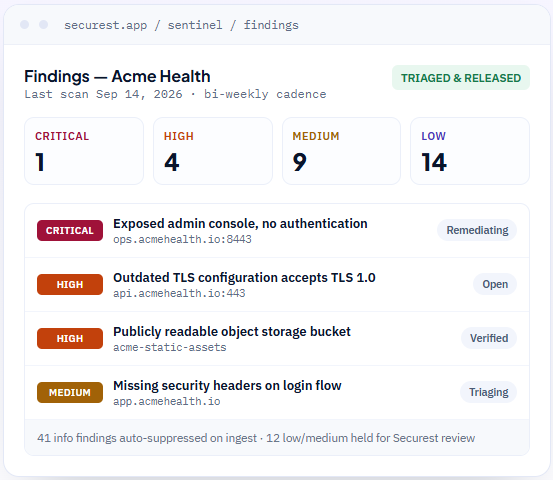Open the Critical findings summary card
553x480 pixels.
[x=84, y=151]
